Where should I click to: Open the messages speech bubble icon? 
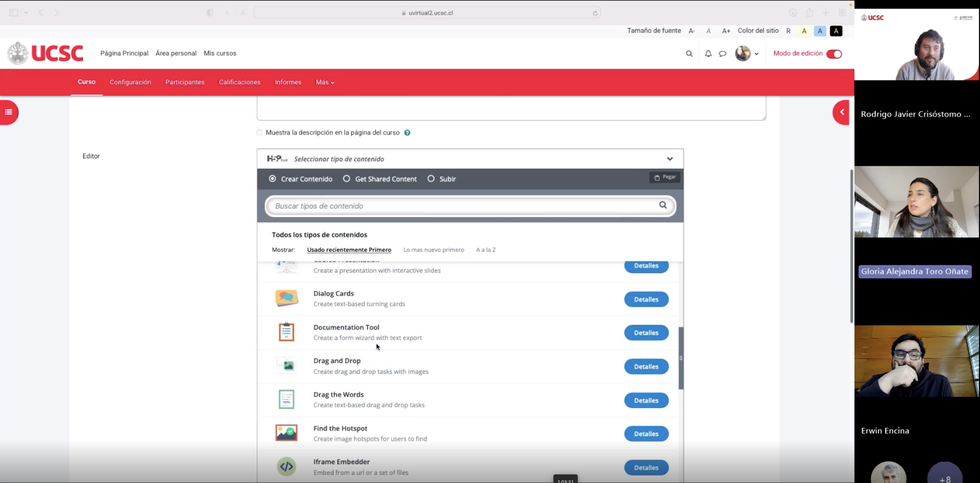coord(723,54)
